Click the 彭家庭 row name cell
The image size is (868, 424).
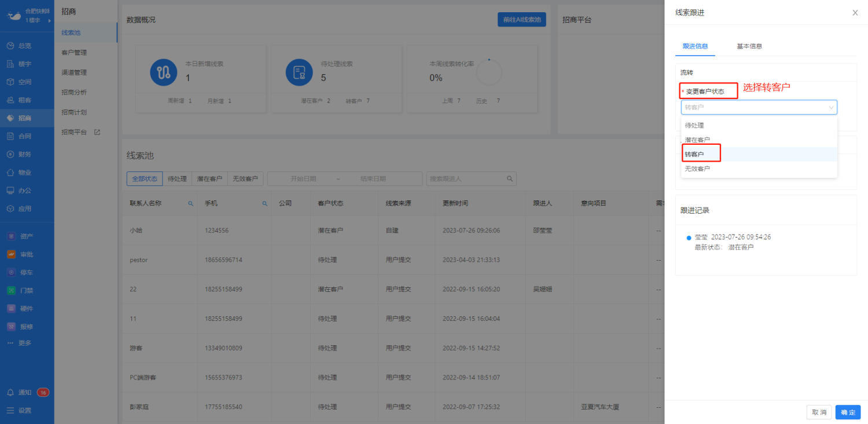(139, 407)
